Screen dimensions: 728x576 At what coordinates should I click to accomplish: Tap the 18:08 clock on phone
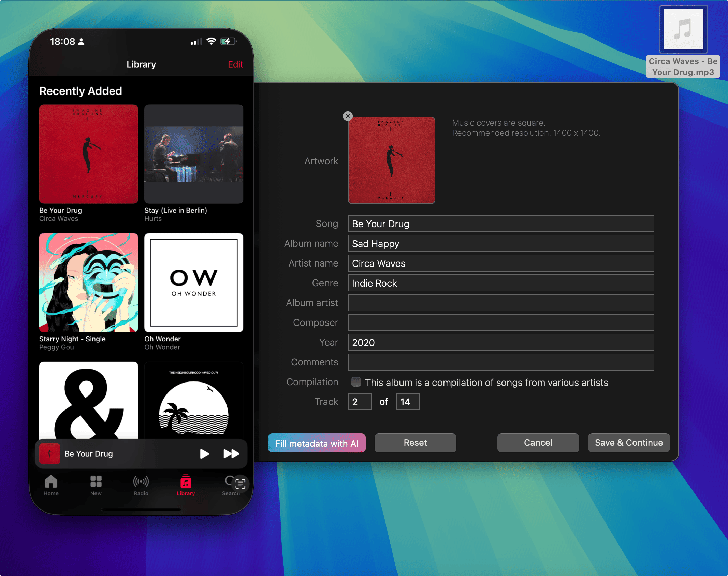(x=62, y=42)
